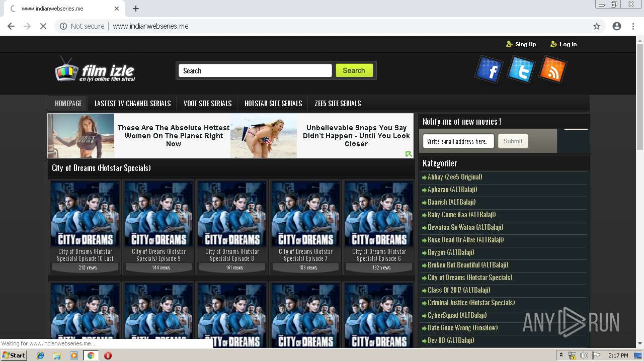Open Date Gone Wrong (ErosNow) category
The height and width of the screenshot is (362, 644).
463,328
